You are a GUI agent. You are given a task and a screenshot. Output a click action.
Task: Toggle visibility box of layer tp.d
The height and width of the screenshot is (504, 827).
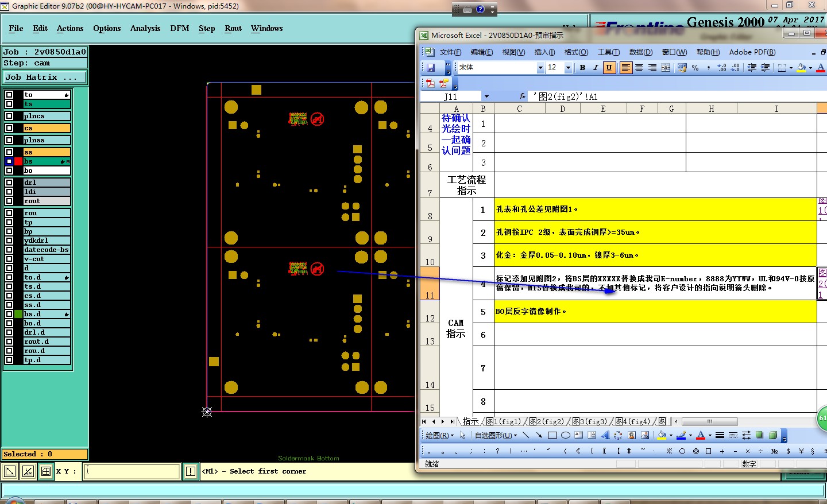(9, 360)
